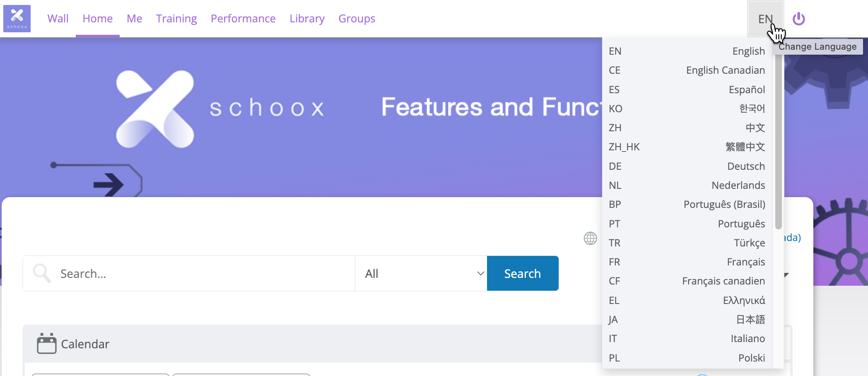Viewport: 868px width, 376px height.
Task: Open the Wall tab
Action: click(58, 19)
